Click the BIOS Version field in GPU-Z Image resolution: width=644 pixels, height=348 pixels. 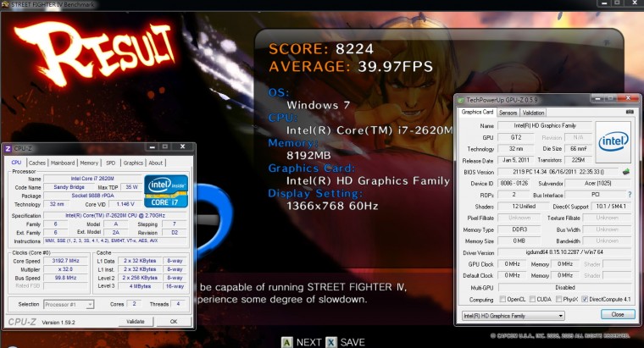click(558, 172)
